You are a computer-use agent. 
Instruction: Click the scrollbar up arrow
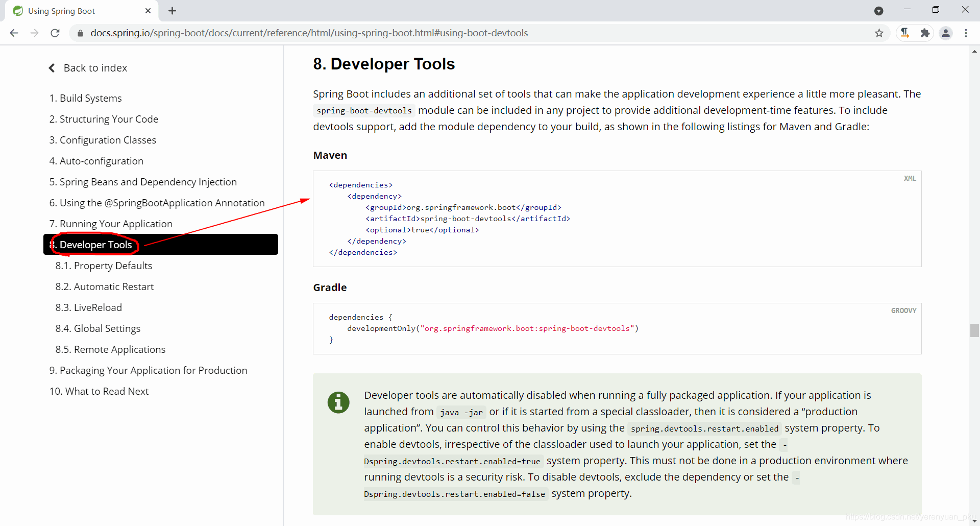coord(974,51)
